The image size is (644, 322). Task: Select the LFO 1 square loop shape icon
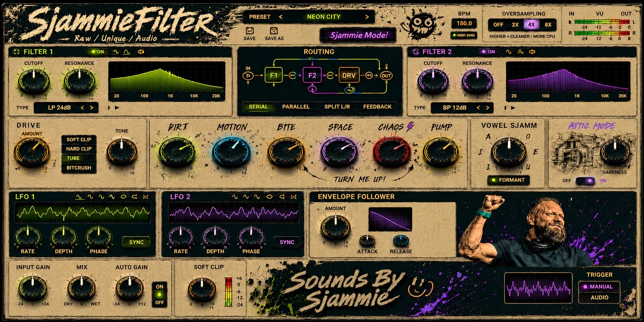pos(134,197)
